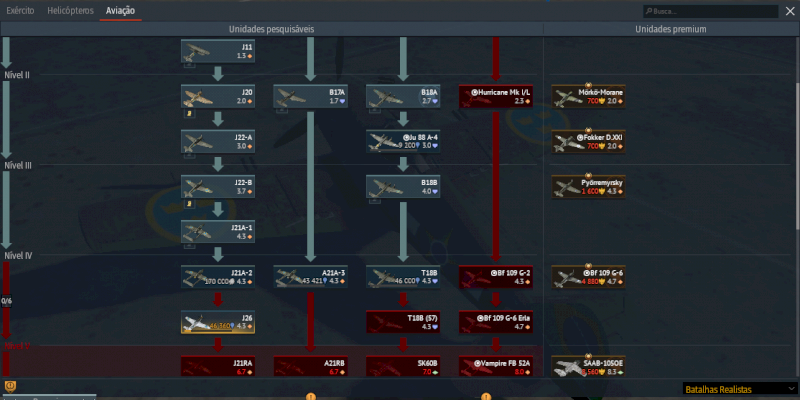800x400 pixels.
Task: Switch to the Exército tab
Action: 20,11
